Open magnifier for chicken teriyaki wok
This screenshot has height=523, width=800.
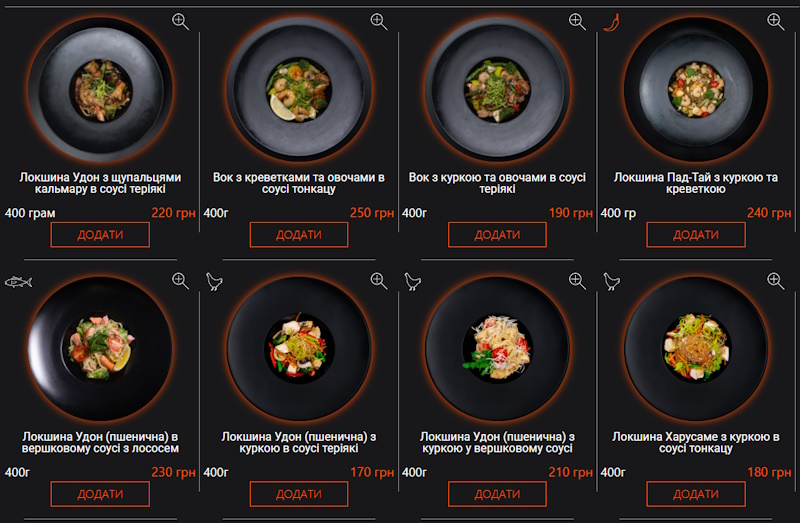(577, 21)
